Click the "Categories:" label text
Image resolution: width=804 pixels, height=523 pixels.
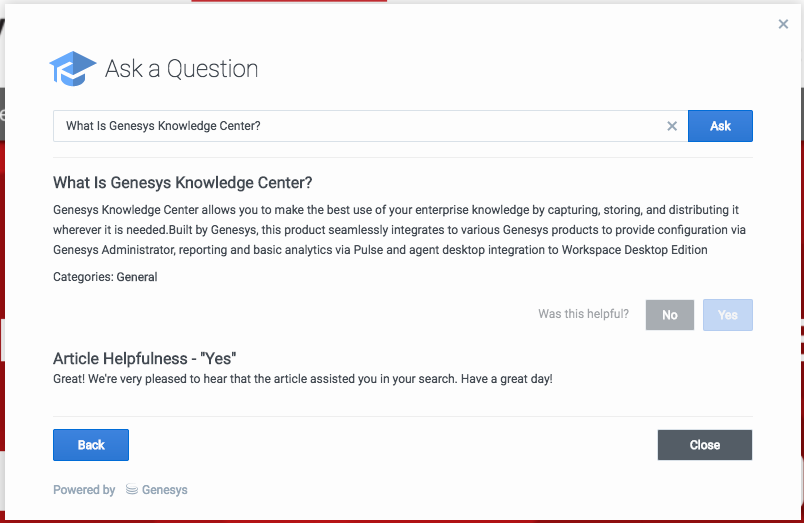point(83,277)
